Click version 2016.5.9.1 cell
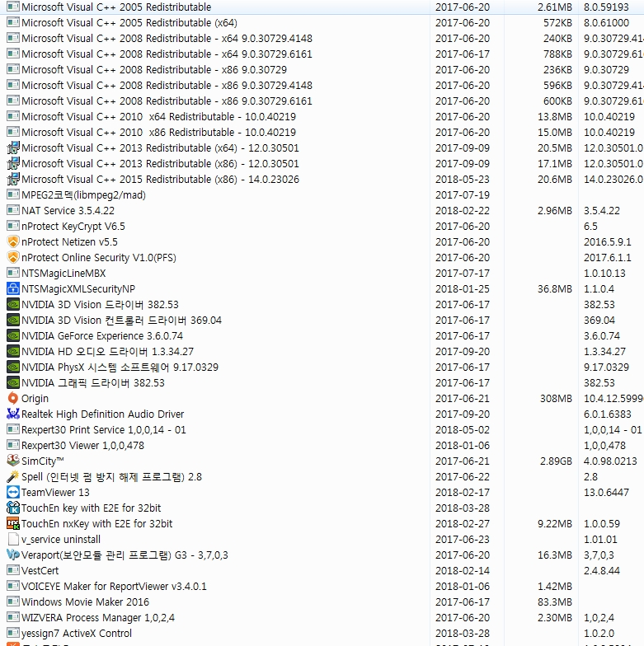Screen dimensions: 644x646 (608, 242)
